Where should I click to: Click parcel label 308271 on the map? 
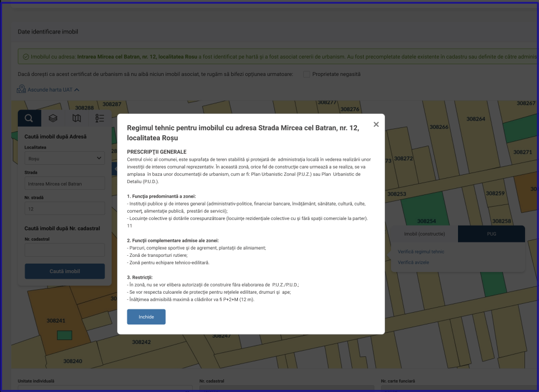point(522,152)
